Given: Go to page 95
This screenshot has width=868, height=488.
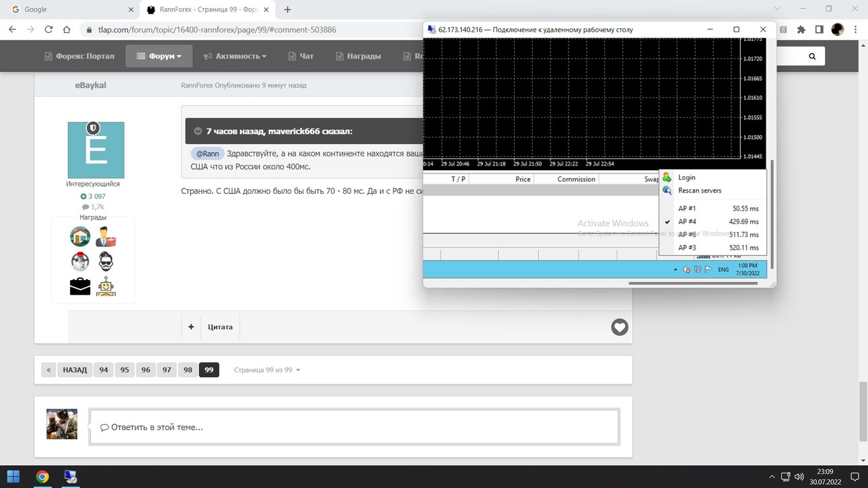Looking at the screenshot, I should [124, 370].
